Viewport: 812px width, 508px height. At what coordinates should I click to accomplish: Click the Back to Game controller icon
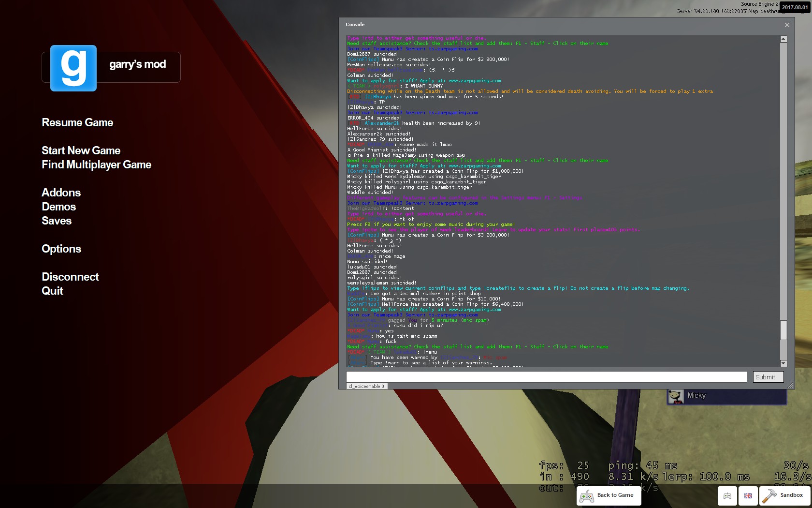(x=587, y=496)
